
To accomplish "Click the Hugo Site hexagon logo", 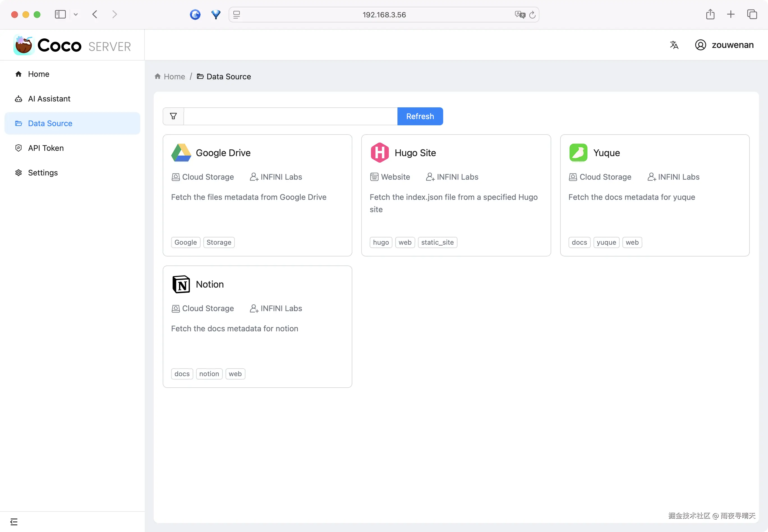I will (x=380, y=153).
